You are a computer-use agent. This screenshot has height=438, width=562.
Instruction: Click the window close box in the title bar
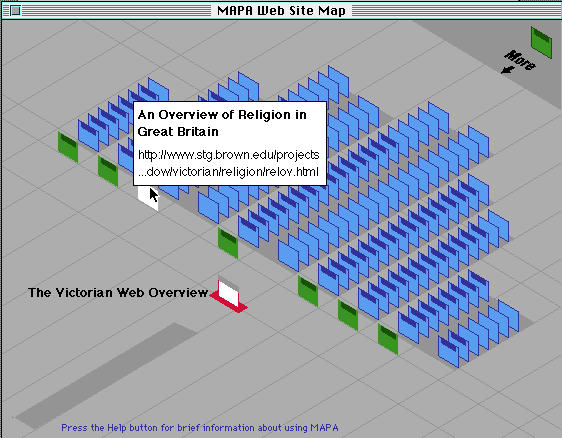[15, 11]
